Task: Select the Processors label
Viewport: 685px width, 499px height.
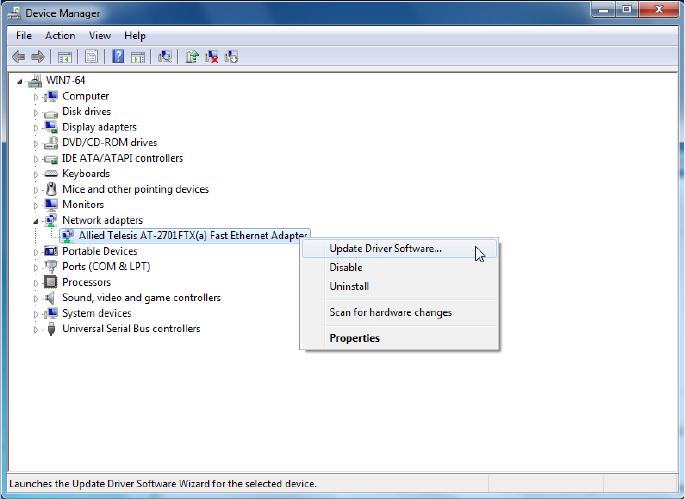Action: click(86, 282)
